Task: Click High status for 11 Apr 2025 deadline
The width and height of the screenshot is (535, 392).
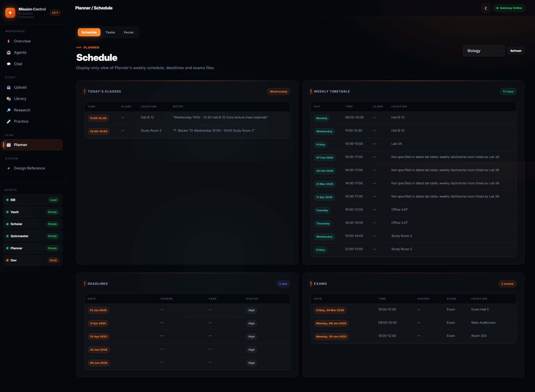Action: tap(252, 323)
